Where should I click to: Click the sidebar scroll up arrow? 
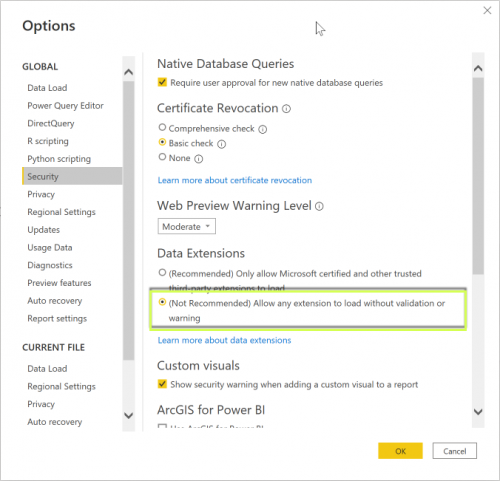(128, 72)
